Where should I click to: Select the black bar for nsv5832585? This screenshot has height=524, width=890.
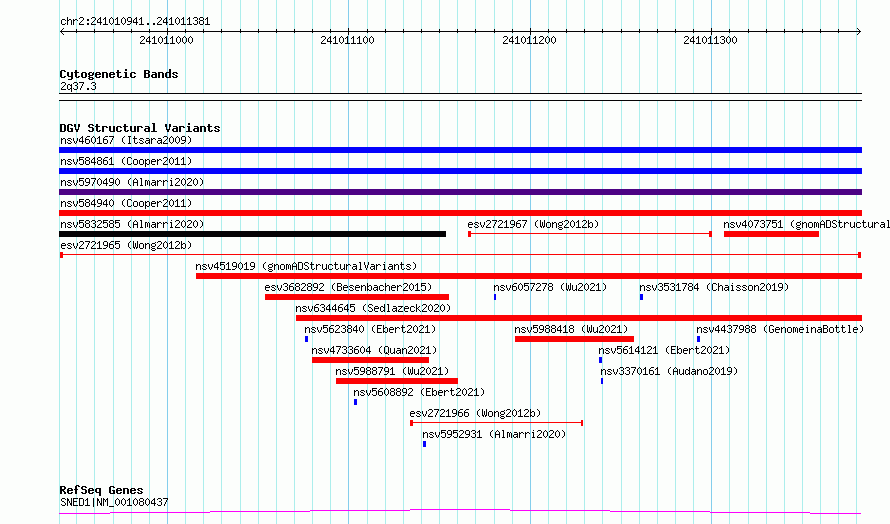pos(253,234)
